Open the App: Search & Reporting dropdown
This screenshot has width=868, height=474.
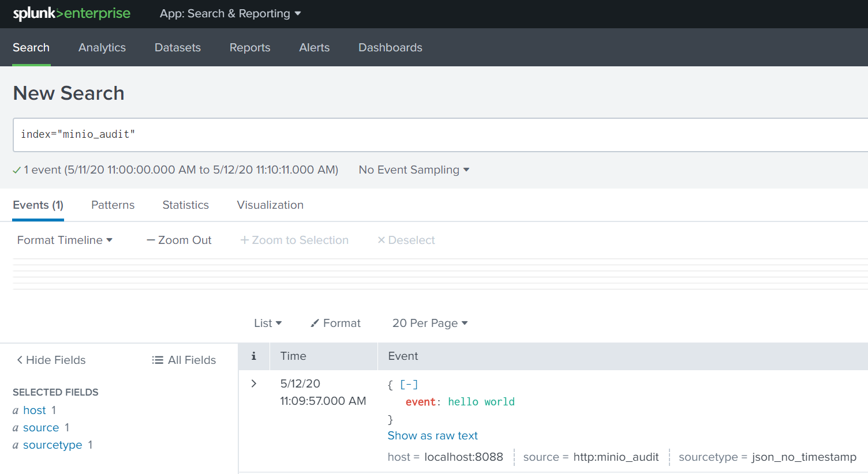[x=230, y=13]
